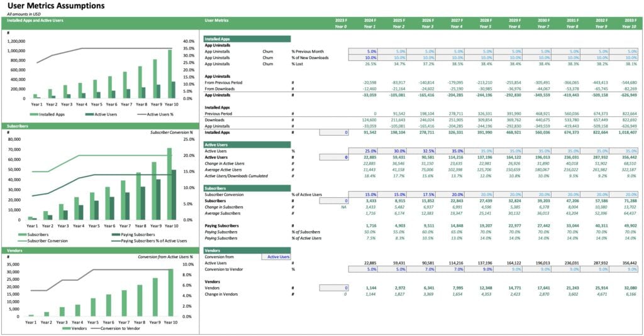Click the 'Subscriber Conversion' row label in table
This screenshot has width=644, height=336.
click(224, 195)
